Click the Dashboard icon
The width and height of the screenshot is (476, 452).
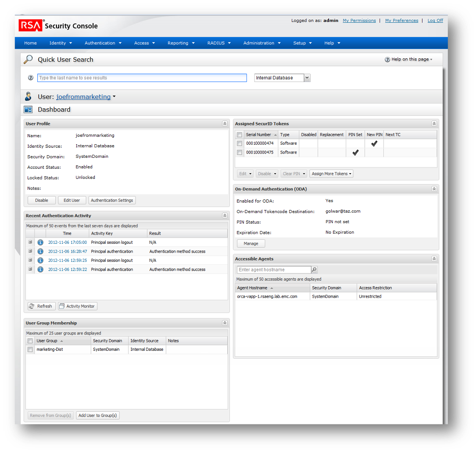[28, 110]
